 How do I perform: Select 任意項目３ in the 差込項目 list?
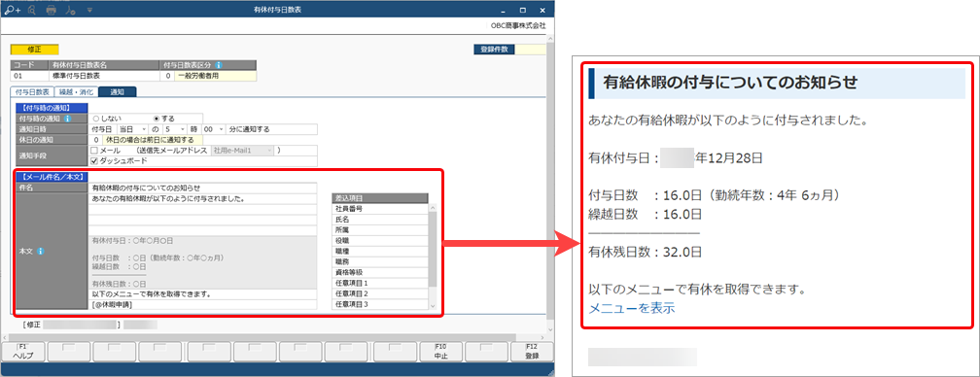379,304
